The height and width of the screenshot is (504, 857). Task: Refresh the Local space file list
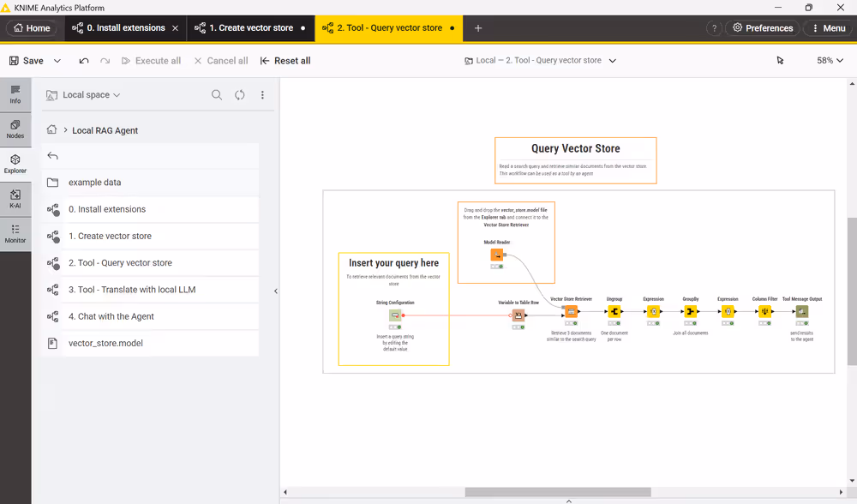240,95
